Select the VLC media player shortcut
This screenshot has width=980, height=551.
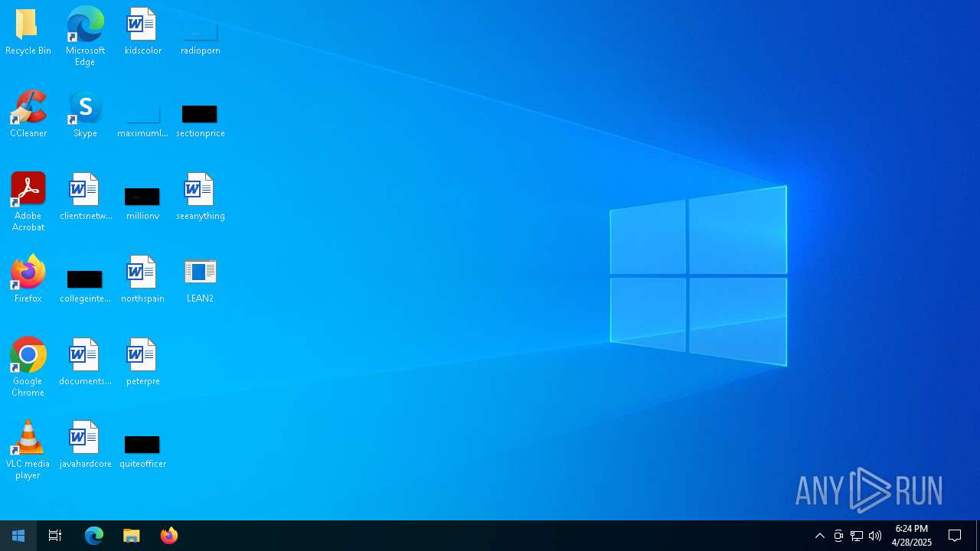click(28, 449)
